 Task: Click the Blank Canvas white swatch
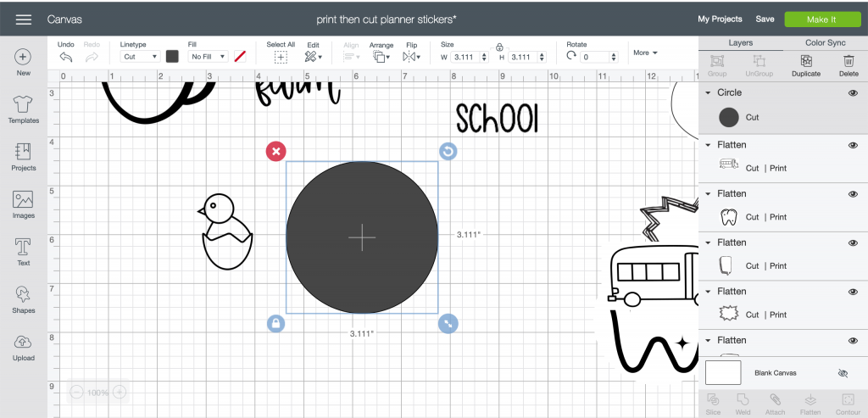pyautogui.click(x=723, y=372)
